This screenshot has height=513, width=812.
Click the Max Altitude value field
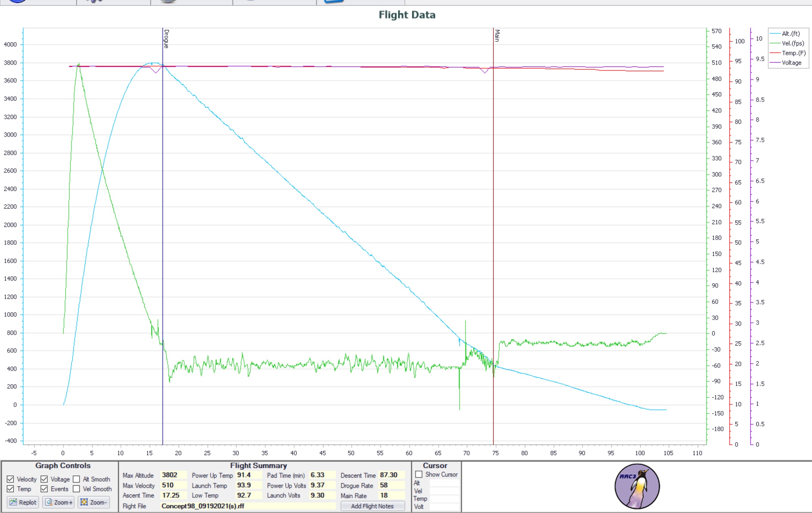point(174,475)
